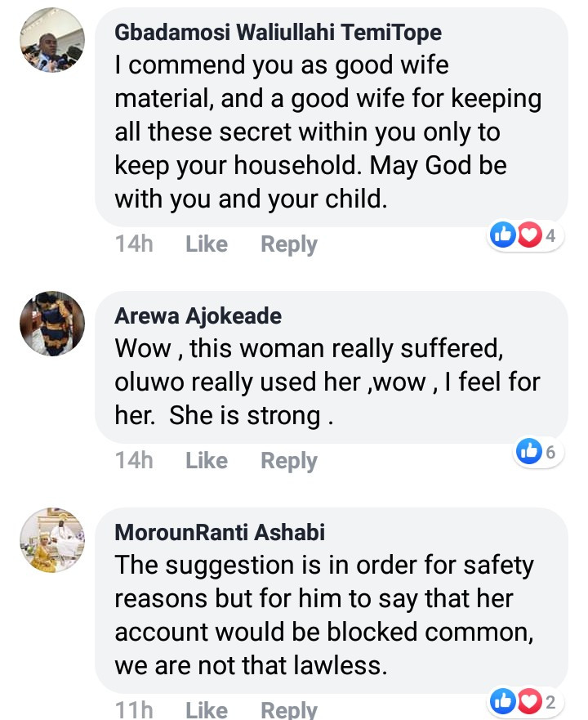The image size is (588, 720).
Task: Like MorounRanti Ashabi's comment
Action: pyautogui.click(x=207, y=709)
